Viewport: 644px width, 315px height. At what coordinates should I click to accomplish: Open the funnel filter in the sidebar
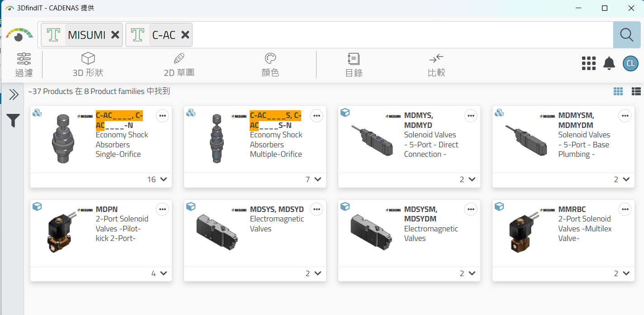coord(14,120)
